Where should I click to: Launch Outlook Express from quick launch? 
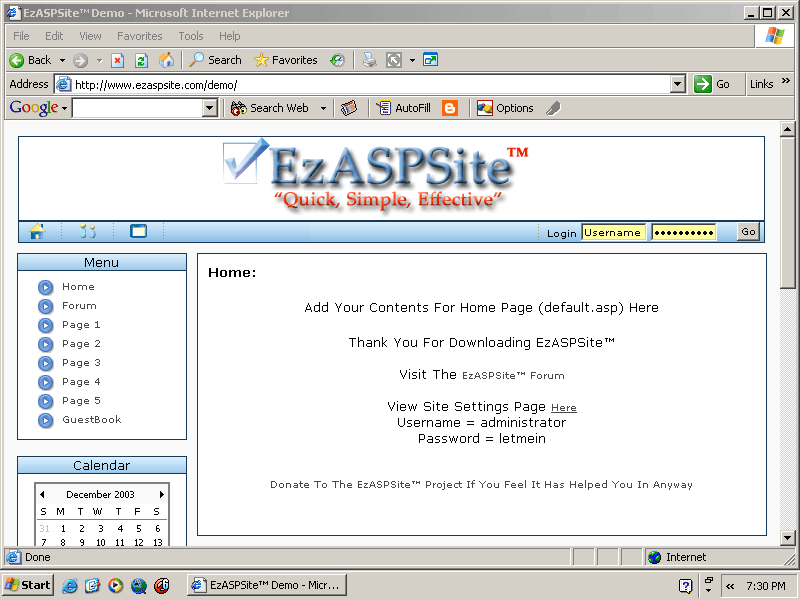pos(92,586)
